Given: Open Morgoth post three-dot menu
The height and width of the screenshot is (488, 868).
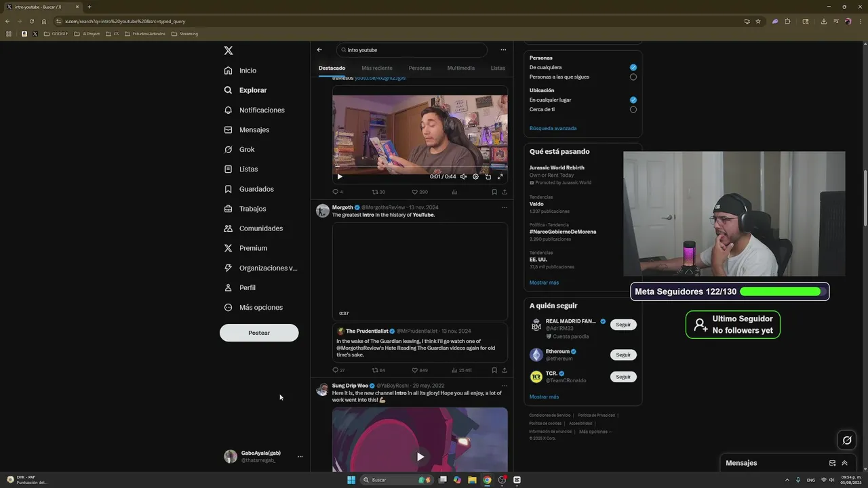Looking at the screenshot, I should (x=504, y=207).
